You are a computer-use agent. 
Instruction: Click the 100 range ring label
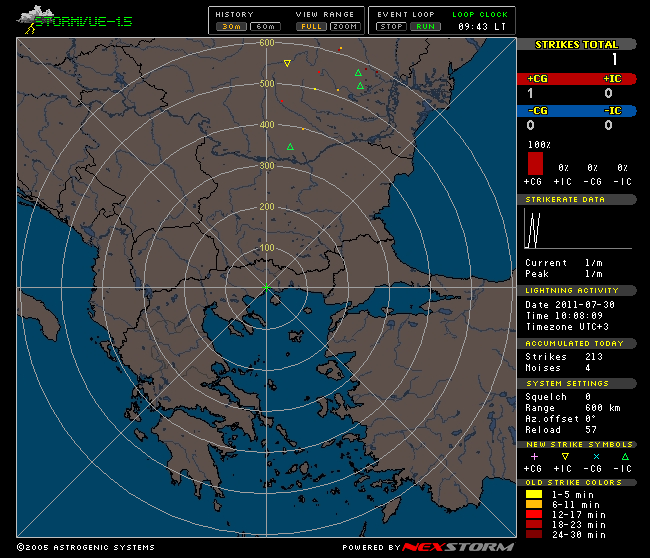tap(267, 248)
